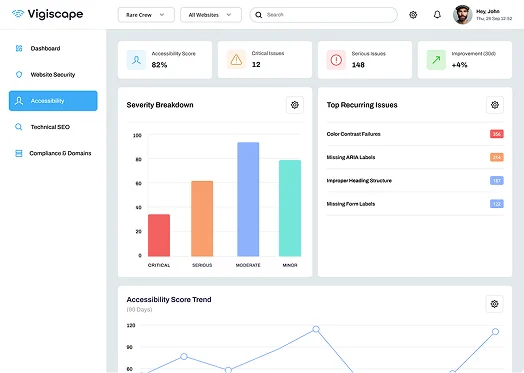Click the Hey, John greeting text
This screenshot has width=524, height=373.
pyautogui.click(x=488, y=11)
